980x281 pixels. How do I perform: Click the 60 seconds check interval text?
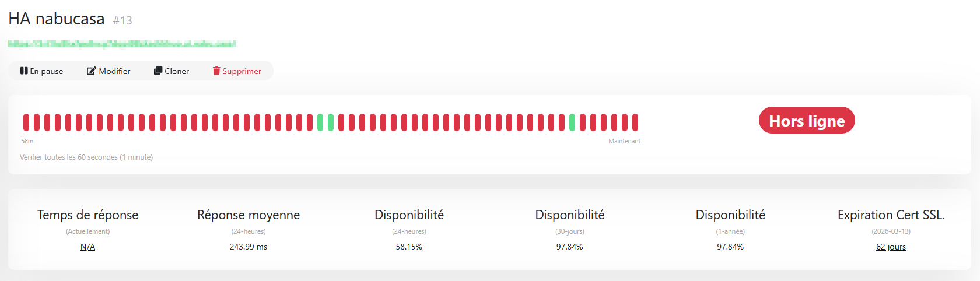coord(86,157)
